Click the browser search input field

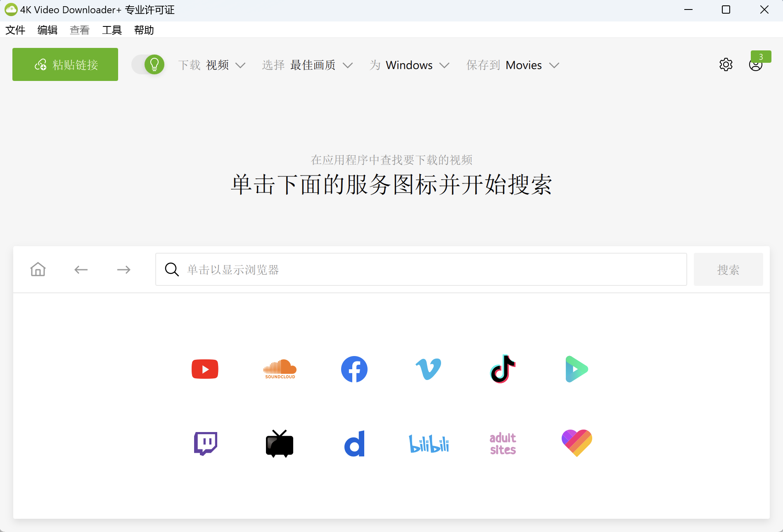click(x=420, y=269)
